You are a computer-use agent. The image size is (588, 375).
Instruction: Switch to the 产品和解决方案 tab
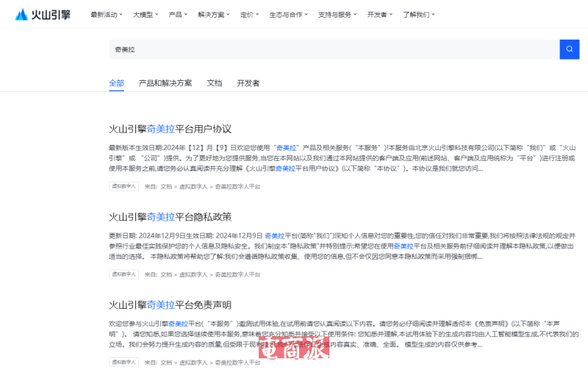point(165,83)
